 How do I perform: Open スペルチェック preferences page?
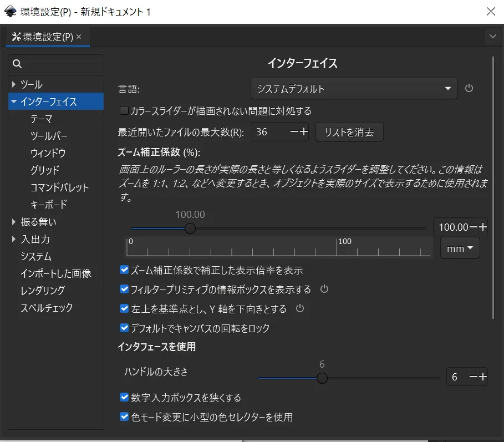coord(47,308)
